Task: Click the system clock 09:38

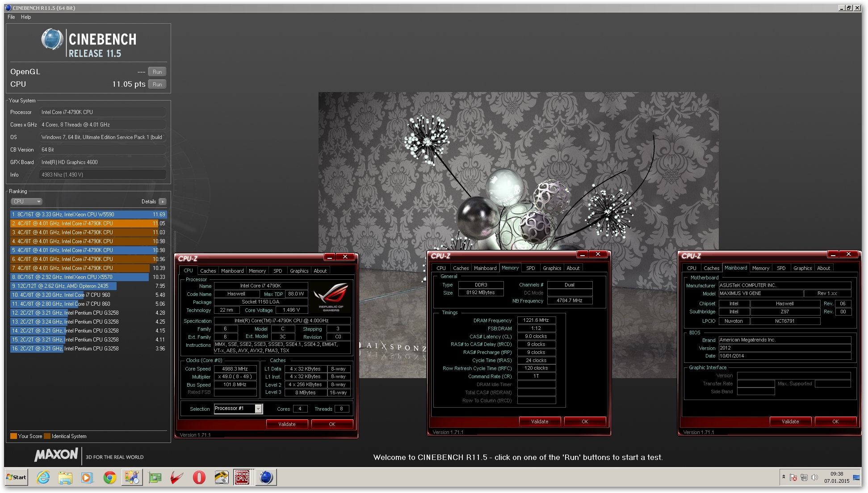Action: tap(837, 474)
